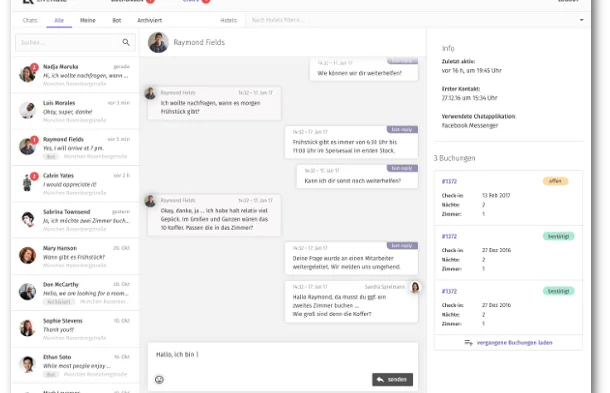
Task: Open Luis Morales' conversation
Action: (75, 111)
